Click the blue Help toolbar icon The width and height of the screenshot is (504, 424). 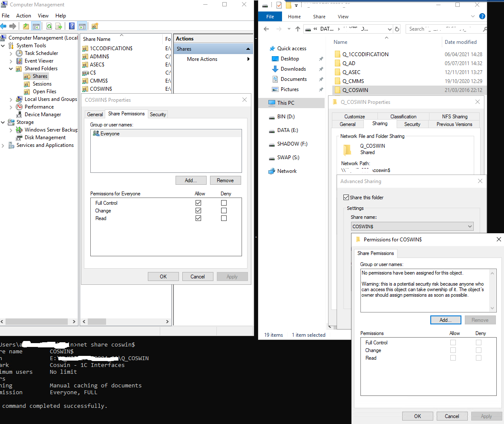point(72,26)
